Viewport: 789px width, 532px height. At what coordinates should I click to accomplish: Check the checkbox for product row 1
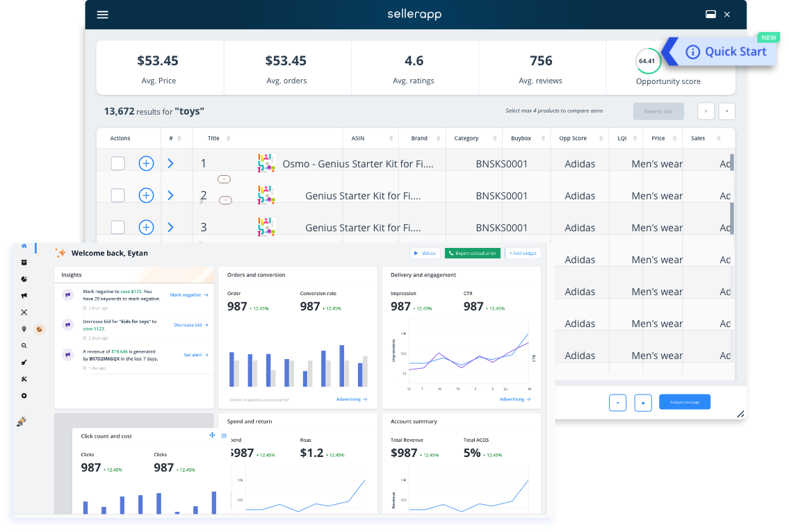pos(118,164)
